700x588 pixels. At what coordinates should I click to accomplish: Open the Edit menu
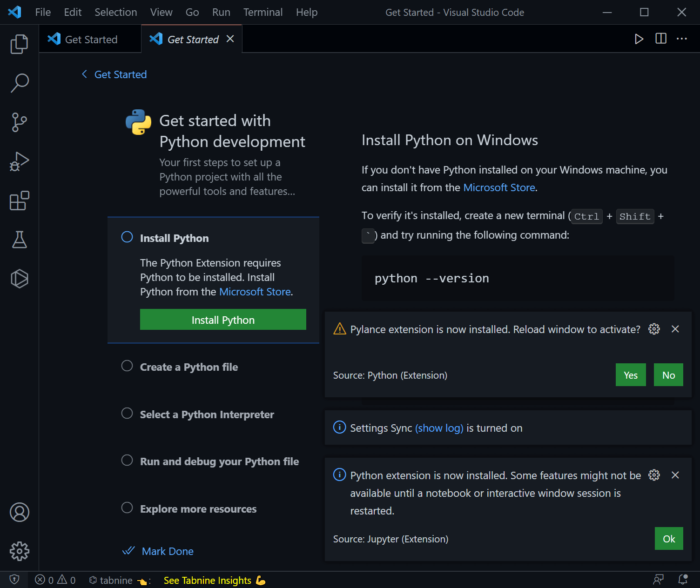click(73, 12)
